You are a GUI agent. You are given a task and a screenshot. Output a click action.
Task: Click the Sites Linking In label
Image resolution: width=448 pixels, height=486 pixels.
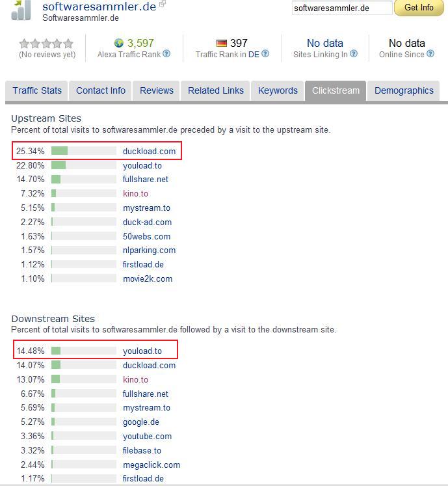(321, 55)
